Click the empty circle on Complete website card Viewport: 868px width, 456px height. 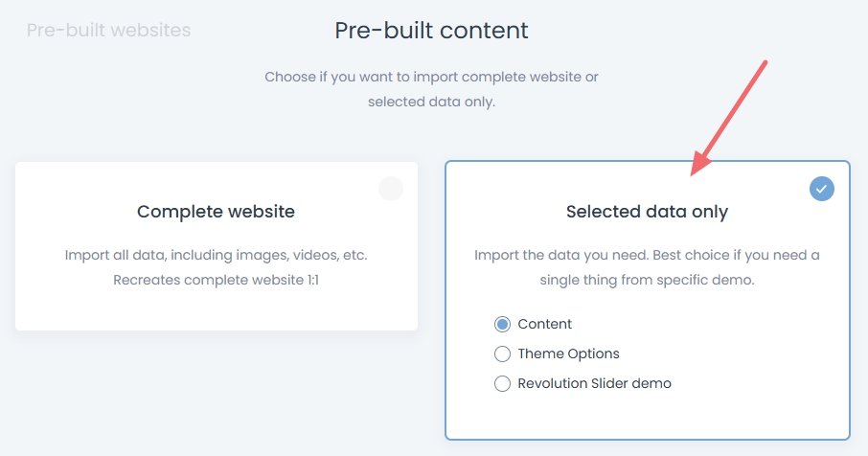click(x=390, y=189)
